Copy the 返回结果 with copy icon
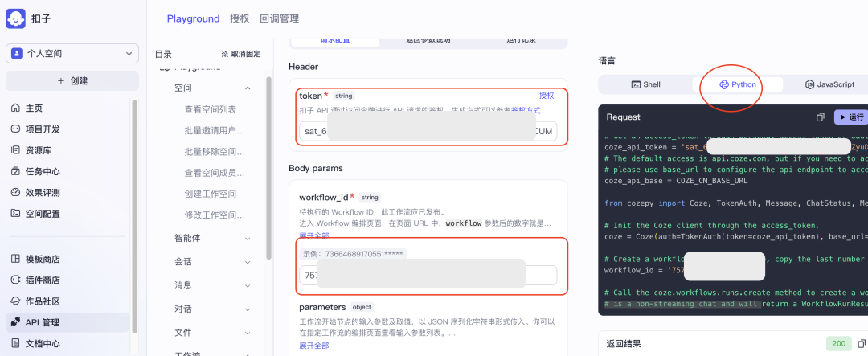Screen dimensions: 868x356 (862, 344)
